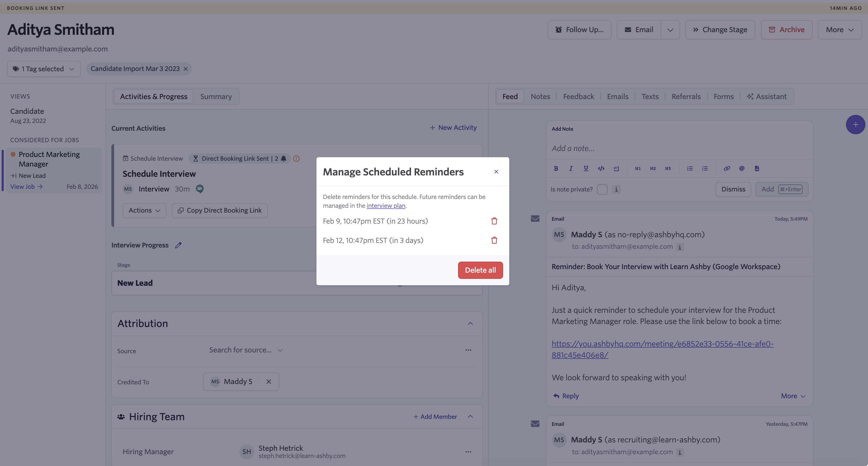Viewport: 868px width, 466px height.
Task: Insert a link using the link icon
Action: [727, 168]
